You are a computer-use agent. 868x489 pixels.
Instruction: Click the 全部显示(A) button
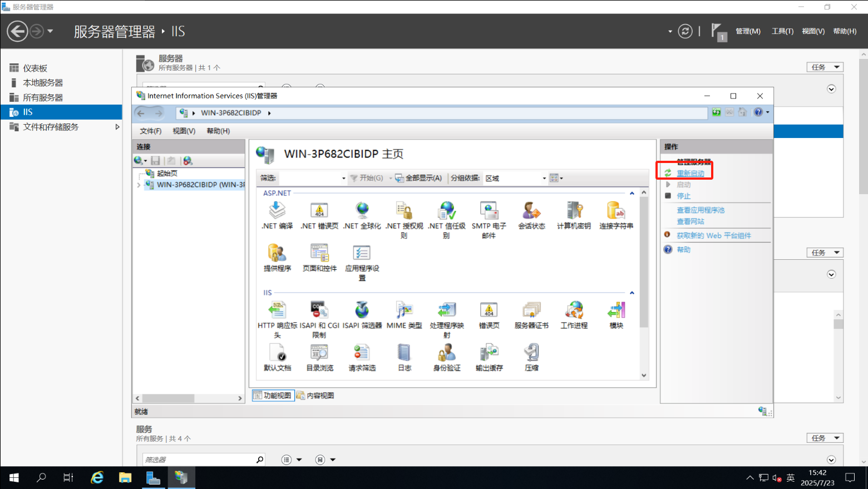[x=418, y=178]
